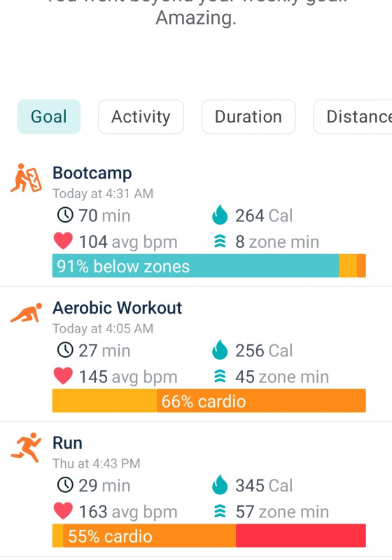Select the Distance filter chip
The width and height of the screenshot is (392, 560).
[x=353, y=117]
